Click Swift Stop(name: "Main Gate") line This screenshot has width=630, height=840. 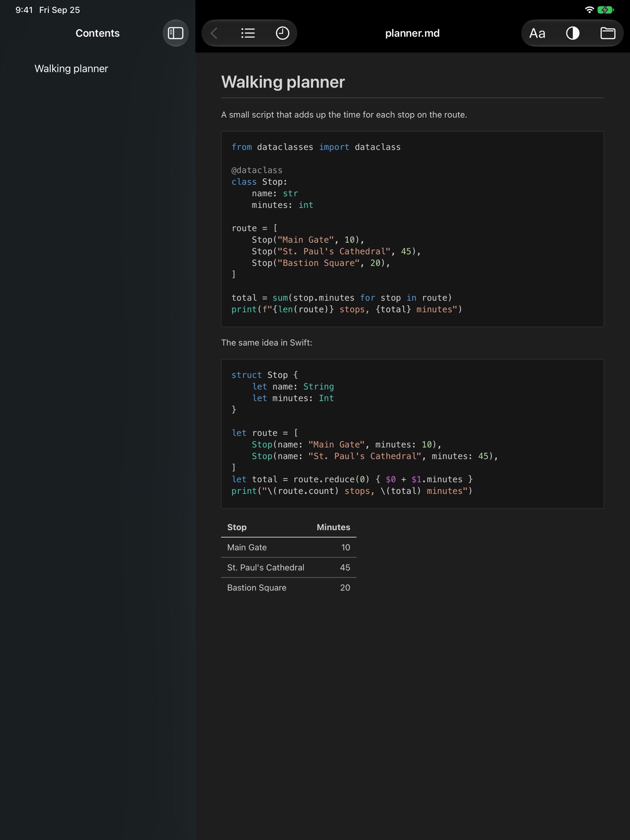coord(347,445)
